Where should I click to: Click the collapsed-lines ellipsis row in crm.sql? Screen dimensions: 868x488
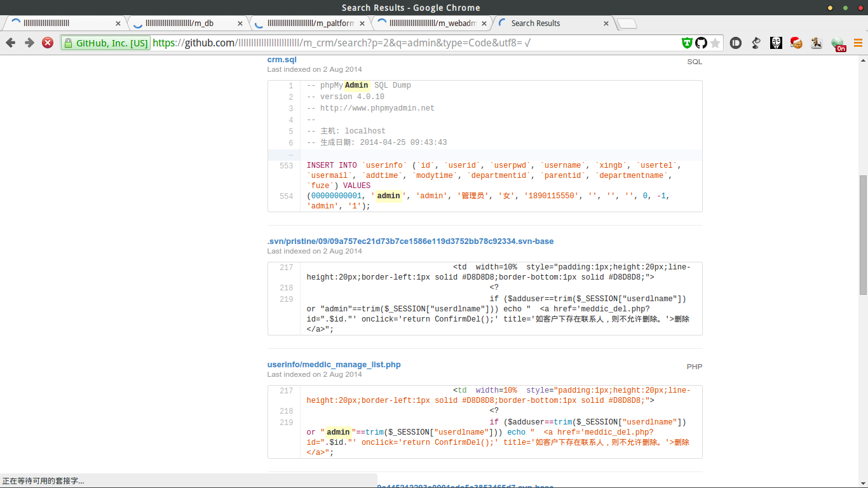(x=485, y=154)
